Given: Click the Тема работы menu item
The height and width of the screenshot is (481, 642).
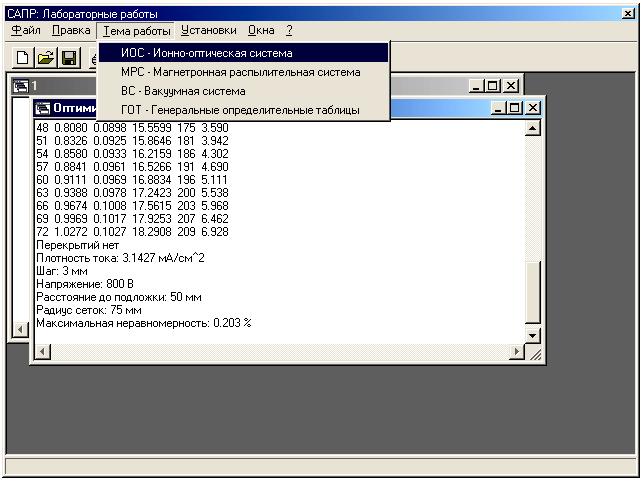Looking at the screenshot, I should (x=136, y=31).
